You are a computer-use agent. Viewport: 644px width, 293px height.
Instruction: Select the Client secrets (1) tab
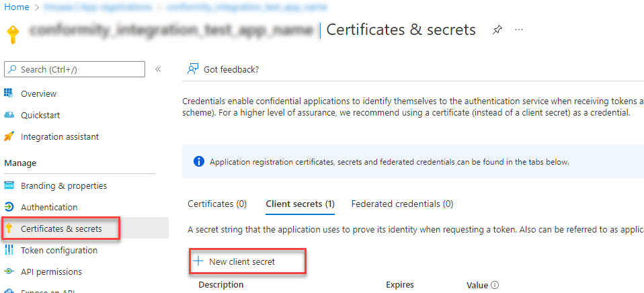coord(300,203)
